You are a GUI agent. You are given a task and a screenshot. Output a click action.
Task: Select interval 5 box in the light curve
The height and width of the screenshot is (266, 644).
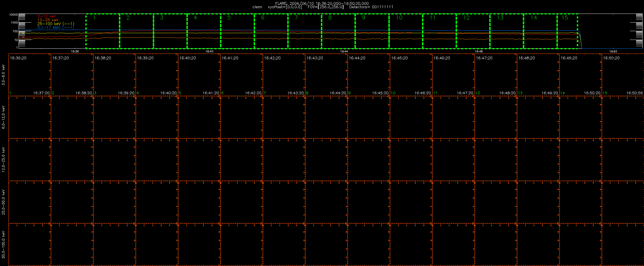[237, 31]
